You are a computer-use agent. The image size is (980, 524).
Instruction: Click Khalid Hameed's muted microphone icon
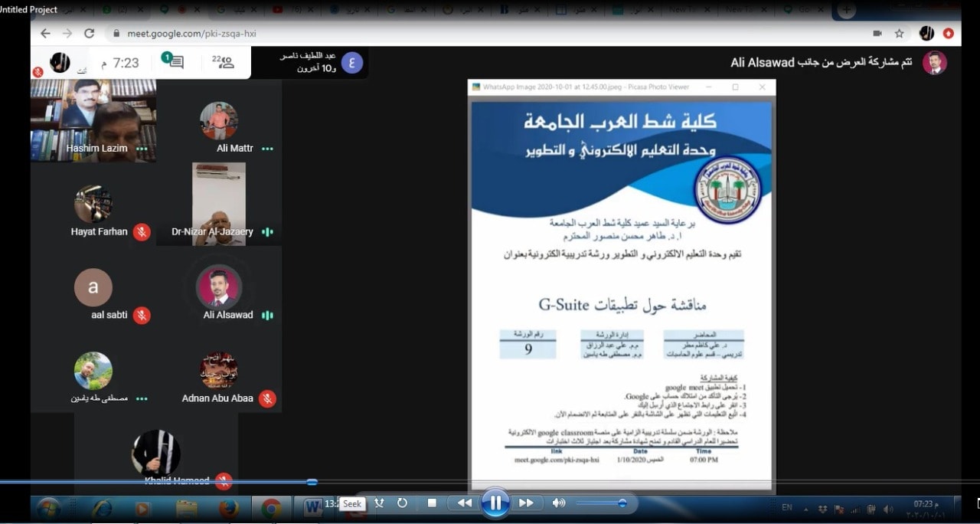[x=224, y=481]
